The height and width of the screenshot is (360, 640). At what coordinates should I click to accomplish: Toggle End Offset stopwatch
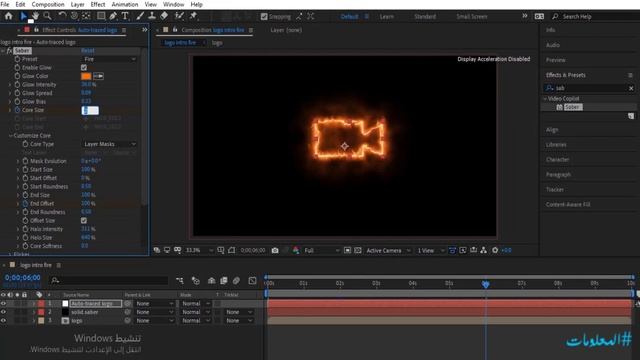pyautogui.click(x=25, y=203)
